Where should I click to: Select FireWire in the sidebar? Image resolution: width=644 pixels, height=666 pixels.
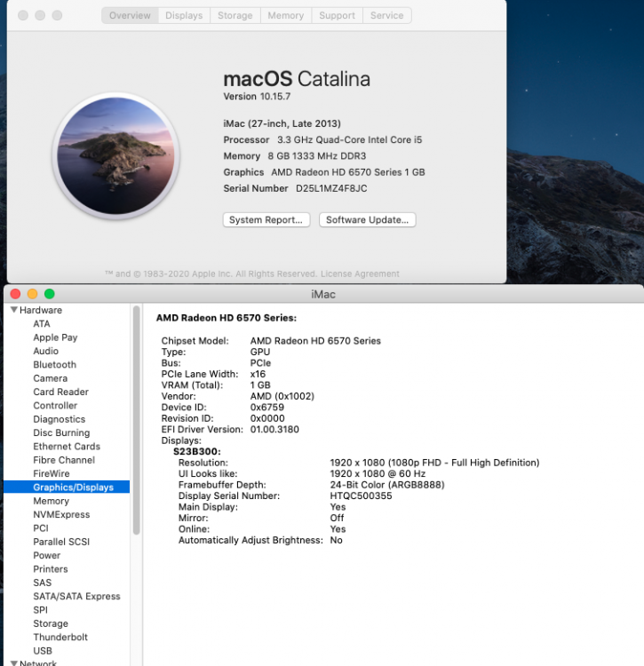tap(52, 473)
